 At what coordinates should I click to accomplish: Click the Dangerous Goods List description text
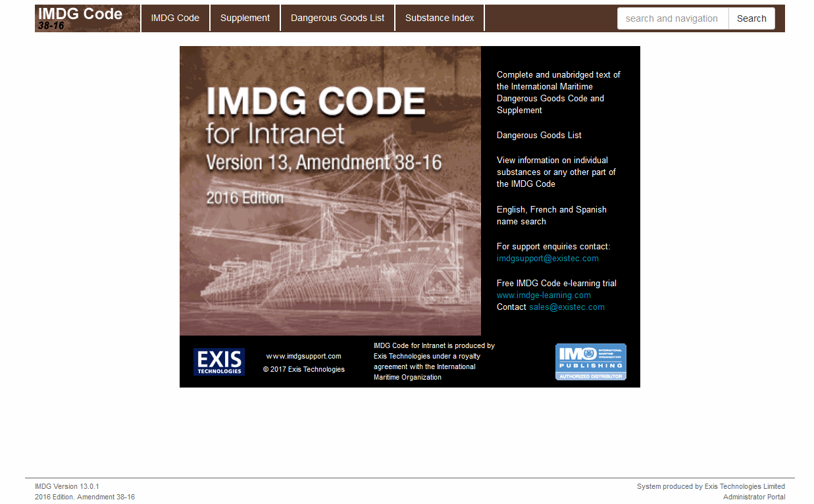coord(539,135)
